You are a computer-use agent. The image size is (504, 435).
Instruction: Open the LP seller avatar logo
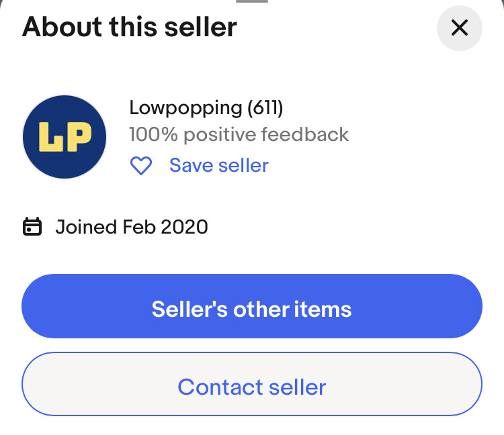[65, 137]
